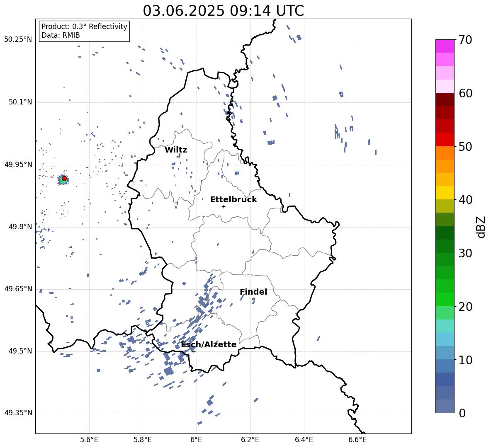Pick the bright red colorbar segment above 50

pos(445,140)
